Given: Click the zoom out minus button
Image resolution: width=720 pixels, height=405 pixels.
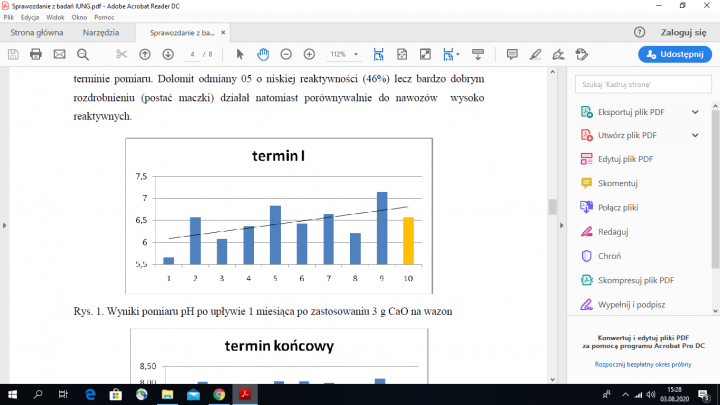Looking at the screenshot, I should click(285, 53).
